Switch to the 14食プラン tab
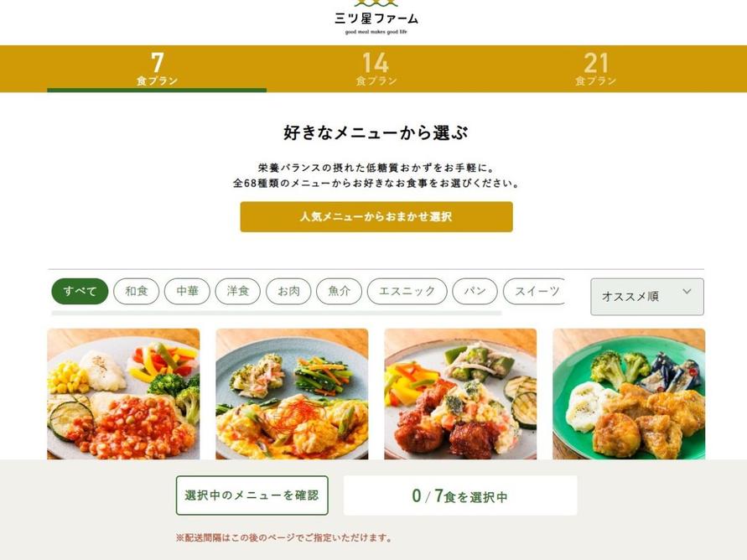 pyautogui.click(x=376, y=69)
